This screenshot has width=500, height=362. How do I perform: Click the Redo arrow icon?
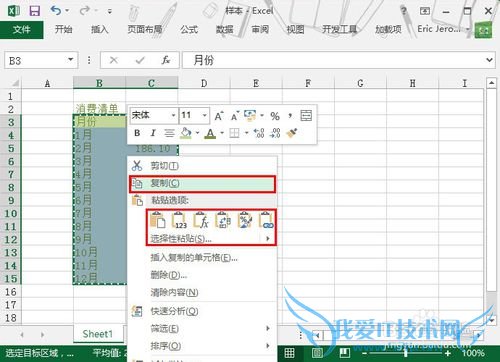(85, 11)
